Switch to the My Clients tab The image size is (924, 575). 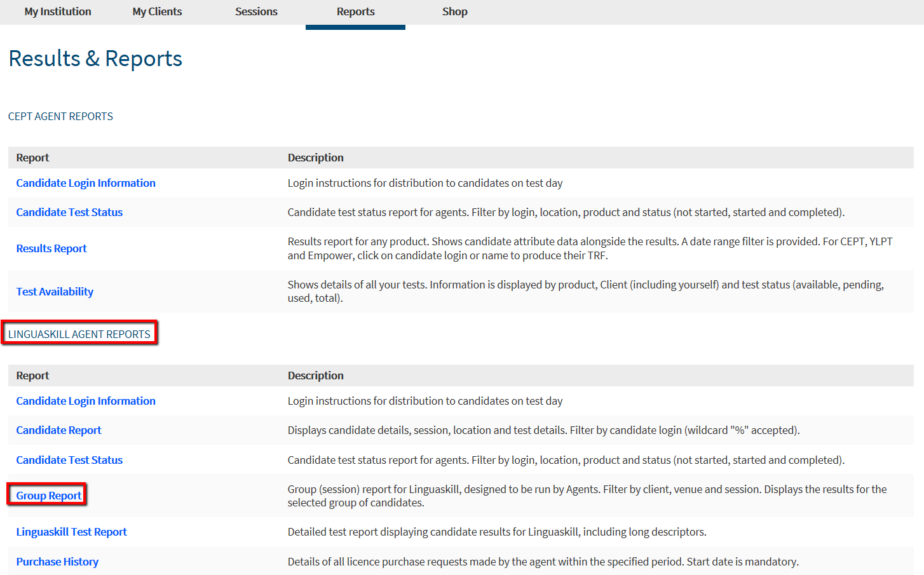(157, 11)
